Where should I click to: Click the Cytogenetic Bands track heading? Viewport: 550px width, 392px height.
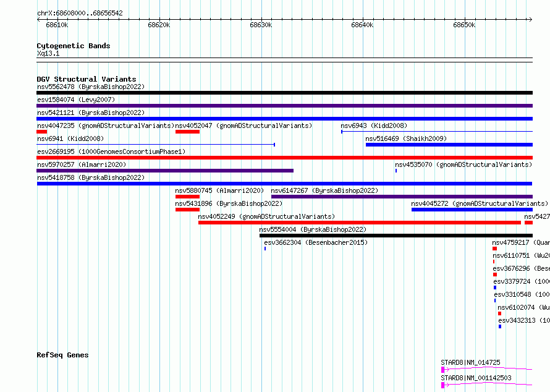click(74, 46)
